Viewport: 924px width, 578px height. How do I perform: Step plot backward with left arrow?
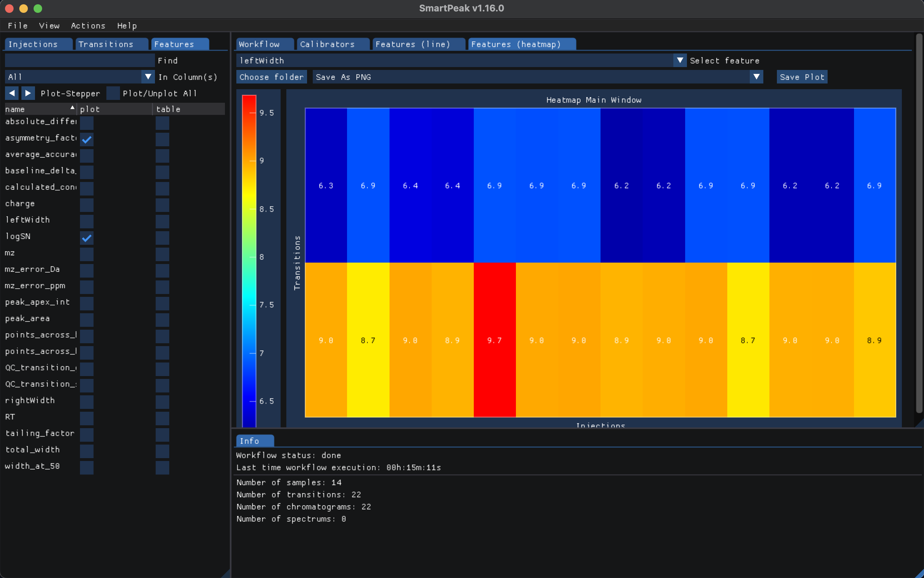(x=12, y=93)
